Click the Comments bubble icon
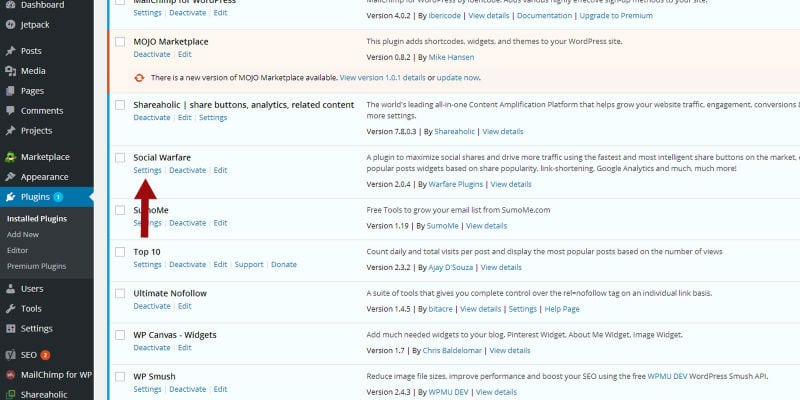The image size is (800, 400). coord(10,111)
